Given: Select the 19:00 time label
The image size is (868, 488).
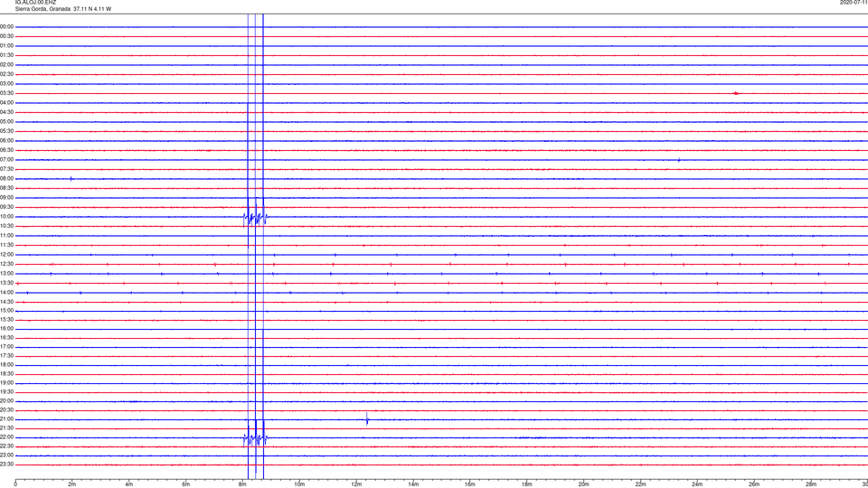Looking at the screenshot, I should (7, 382).
